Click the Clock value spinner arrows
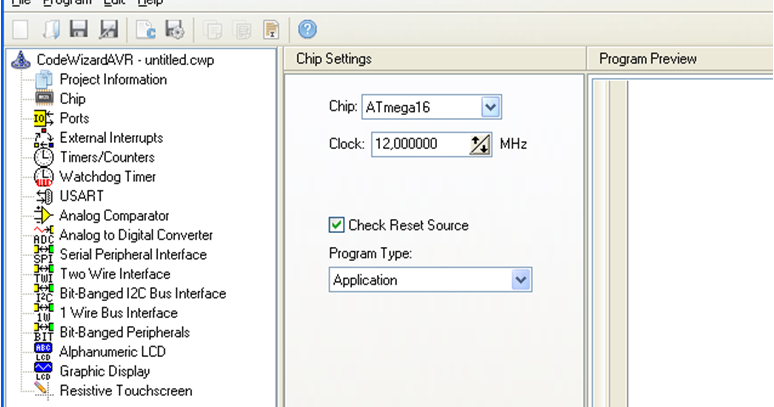 click(x=480, y=145)
